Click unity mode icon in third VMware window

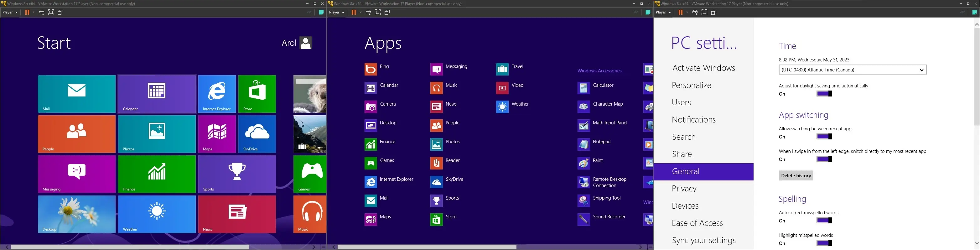[x=714, y=12]
